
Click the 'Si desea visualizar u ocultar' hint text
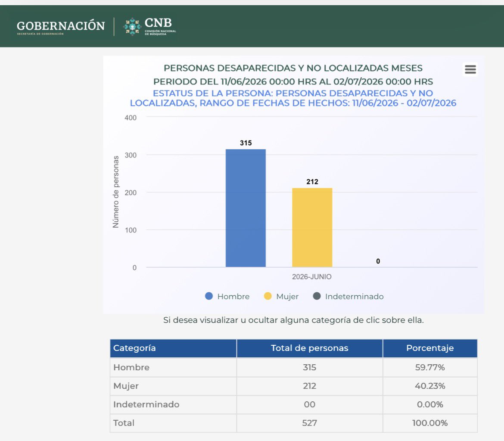[293, 320]
